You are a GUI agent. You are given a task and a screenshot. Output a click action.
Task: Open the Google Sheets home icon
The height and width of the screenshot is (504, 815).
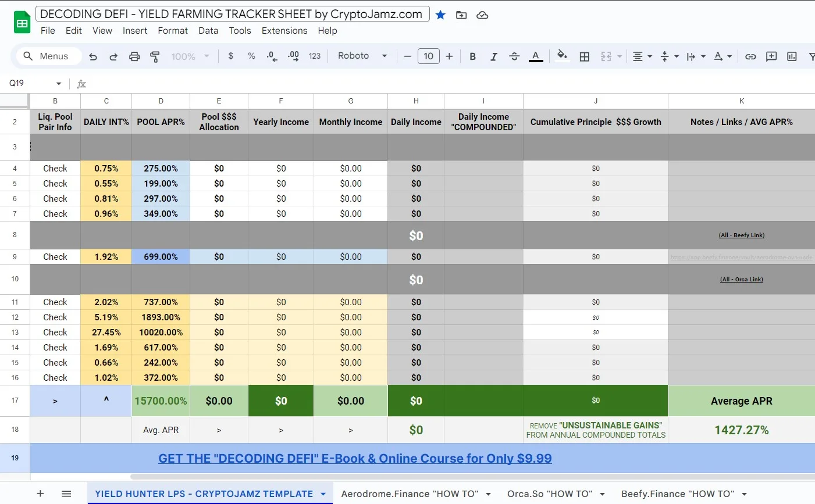[22, 23]
